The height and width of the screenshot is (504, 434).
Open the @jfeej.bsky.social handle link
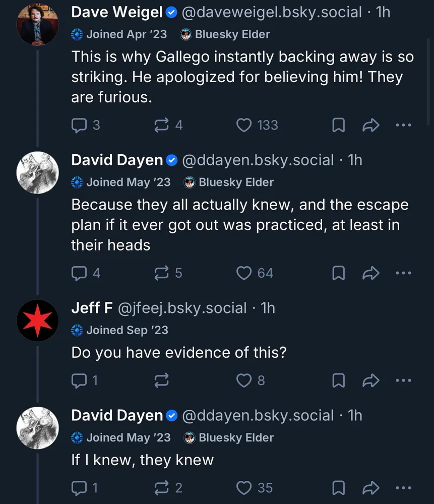(182, 308)
